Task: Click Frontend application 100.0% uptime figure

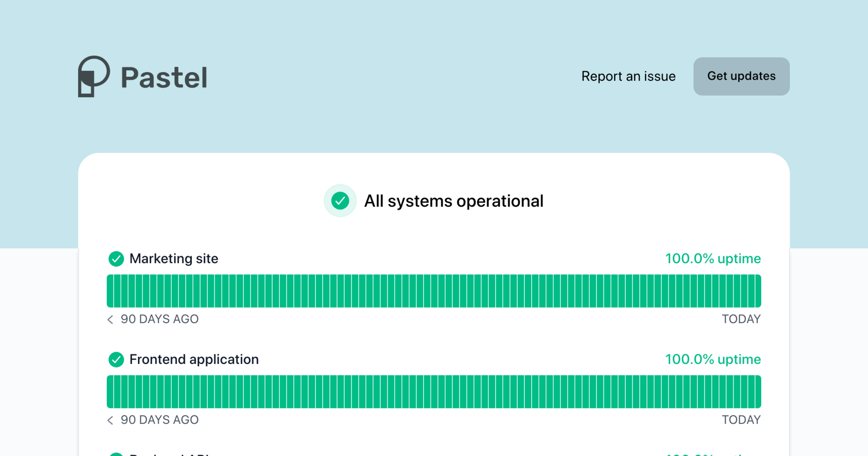Action: [x=713, y=359]
